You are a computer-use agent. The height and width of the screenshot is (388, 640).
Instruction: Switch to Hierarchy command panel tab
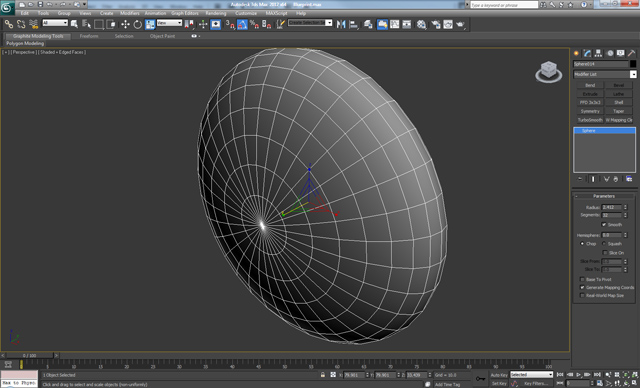(x=598, y=53)
